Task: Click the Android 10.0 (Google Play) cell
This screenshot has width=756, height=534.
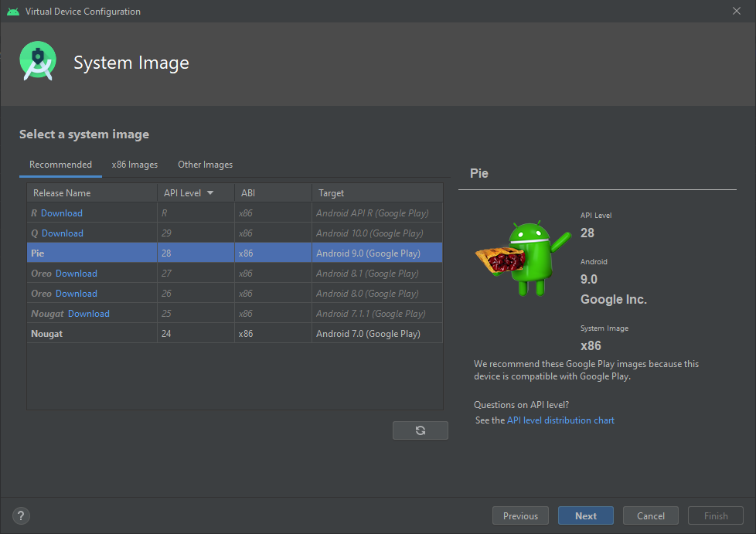Action: (377, 233)
